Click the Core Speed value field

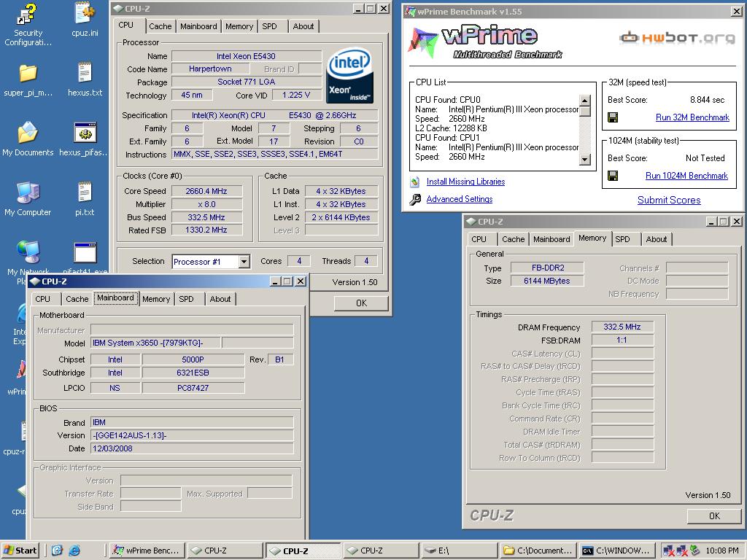[x=206, y=191]
